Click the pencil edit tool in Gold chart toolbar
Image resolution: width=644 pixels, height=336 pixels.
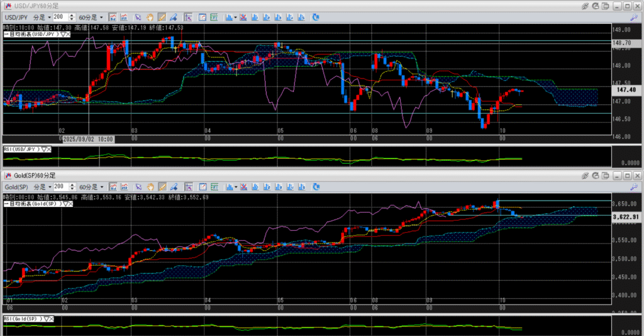(x=173, y=187)
